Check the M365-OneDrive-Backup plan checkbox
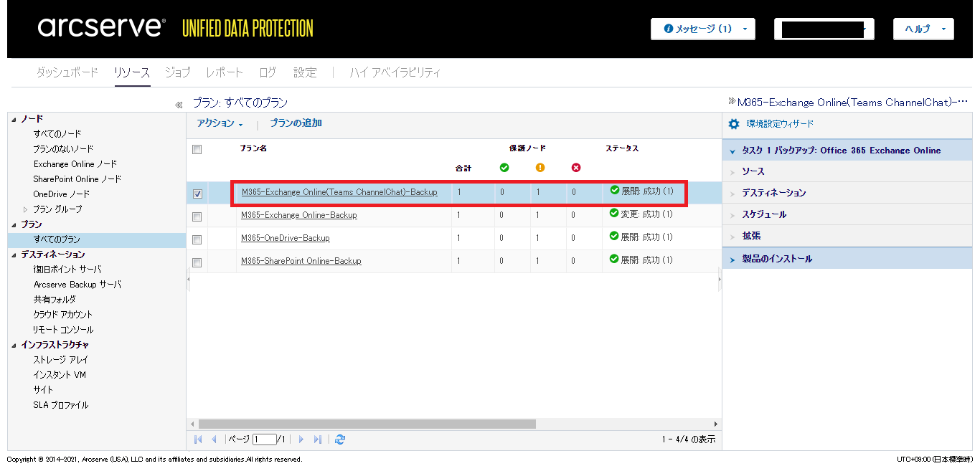 pyautogui.click(x=197, y=239)
